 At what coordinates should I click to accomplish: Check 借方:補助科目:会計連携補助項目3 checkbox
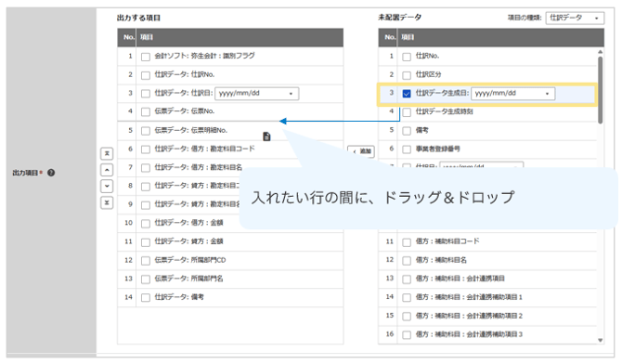coord(407,334)
